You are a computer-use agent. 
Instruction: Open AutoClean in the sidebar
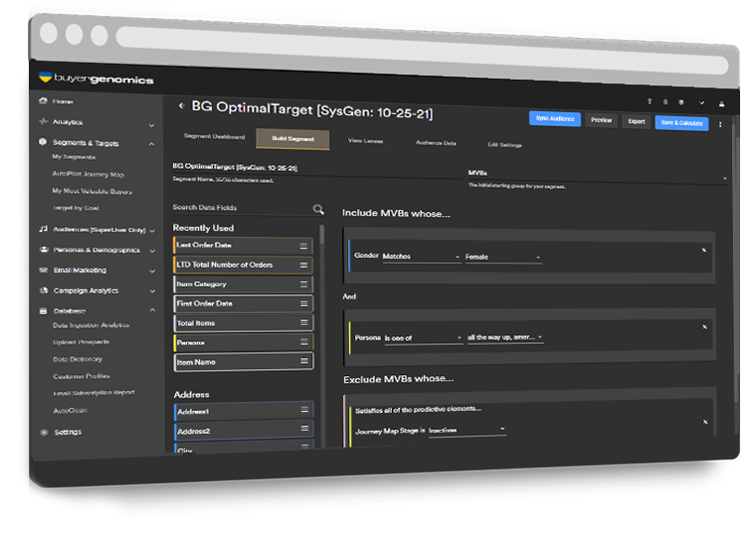point(70,410)
